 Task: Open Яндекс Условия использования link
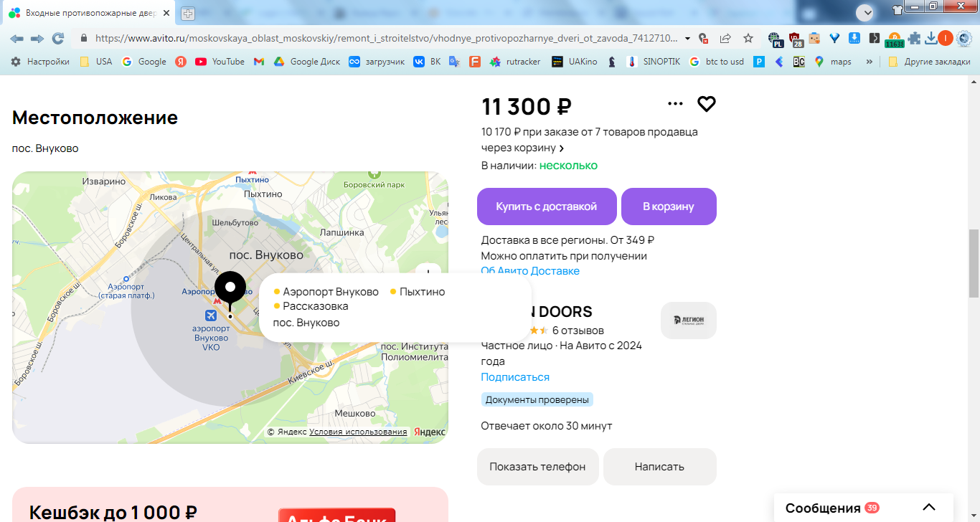pyautogui.click(x=358, y=432)
